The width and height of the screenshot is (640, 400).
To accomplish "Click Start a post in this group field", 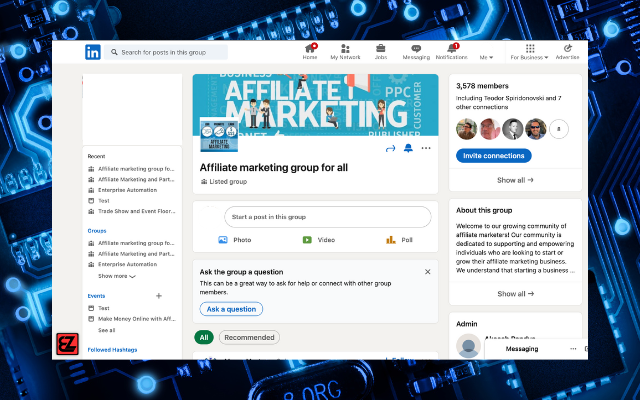I will point(327,217).
